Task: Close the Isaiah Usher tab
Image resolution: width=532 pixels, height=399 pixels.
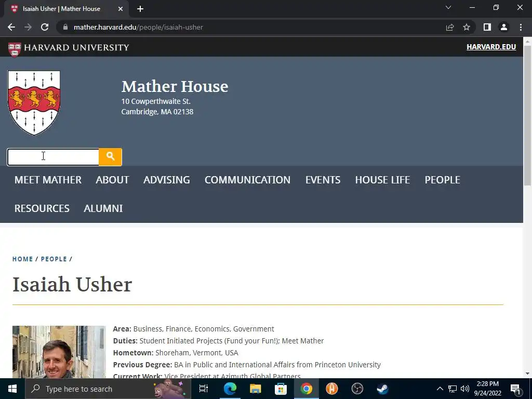Action: click(121, 9)
